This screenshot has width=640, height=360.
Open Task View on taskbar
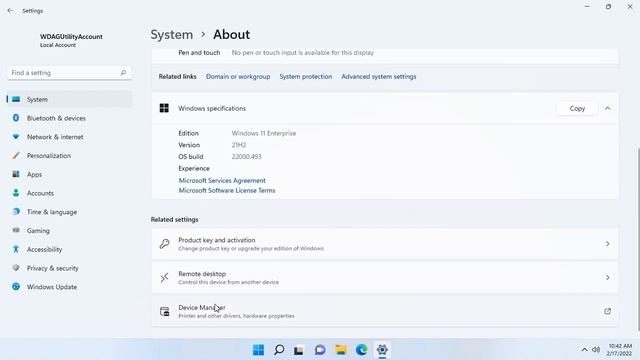pos(299,350)
